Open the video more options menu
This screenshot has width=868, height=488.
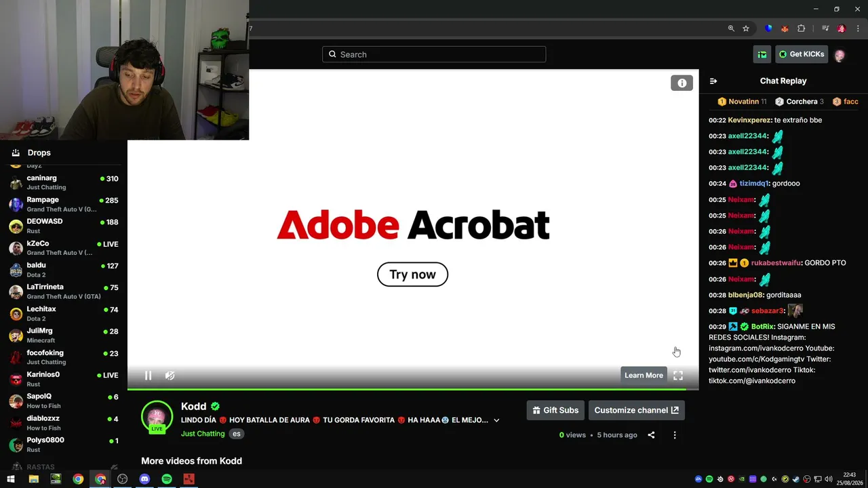point(674,435)
